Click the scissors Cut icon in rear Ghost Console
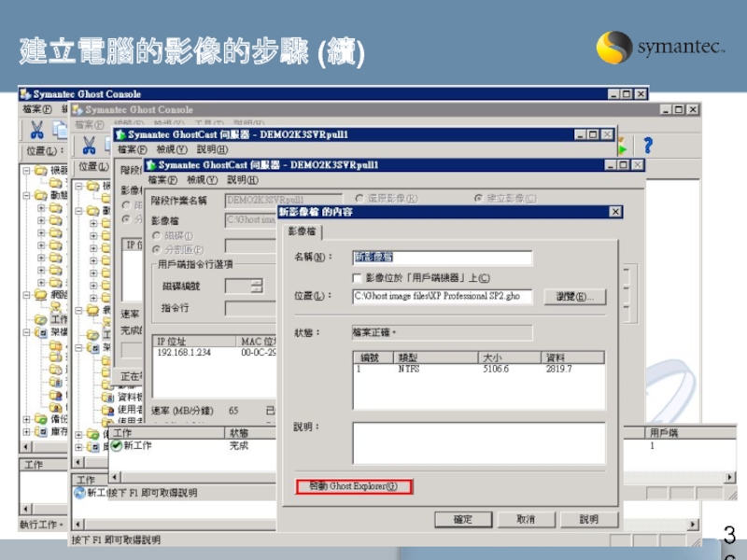Viewport: 747px width, 560px height. pyautogui.click(x=36, y=130)
